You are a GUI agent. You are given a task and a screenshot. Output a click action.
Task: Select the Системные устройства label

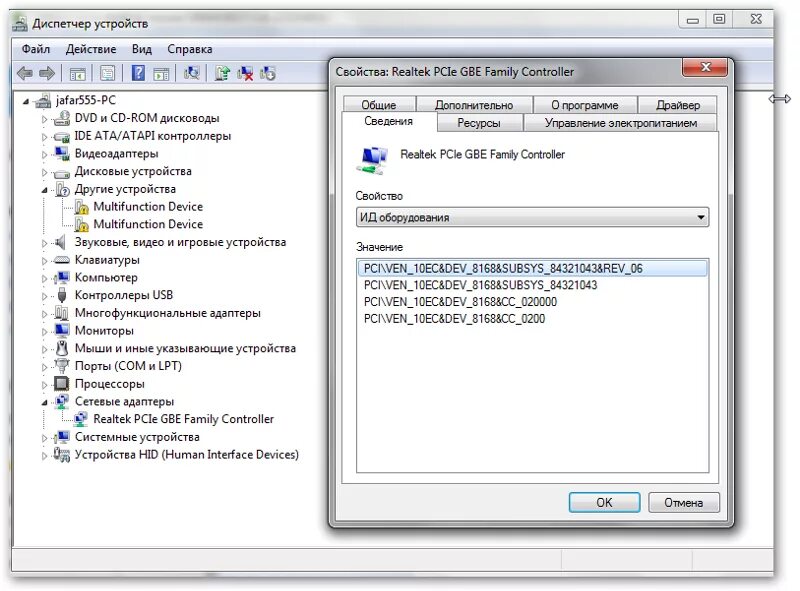(x=137, y=437)
